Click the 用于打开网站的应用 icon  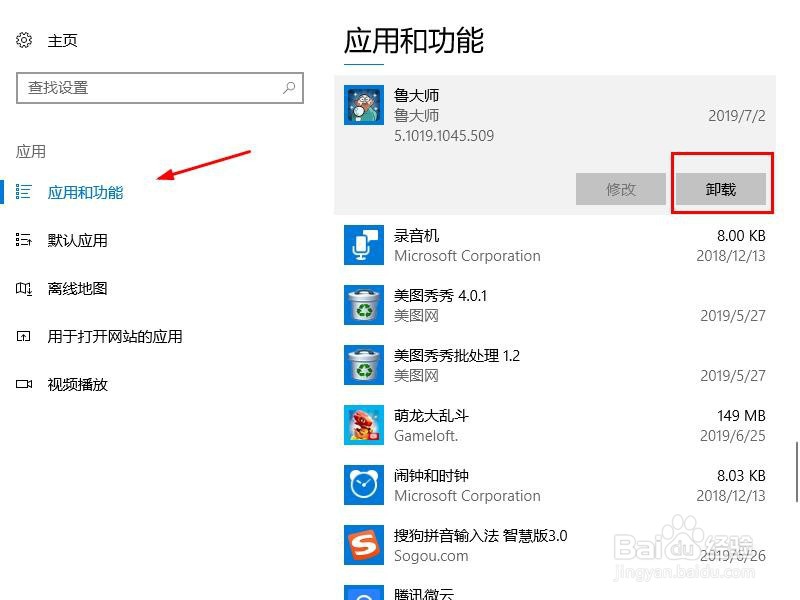(x=23, y=336)
